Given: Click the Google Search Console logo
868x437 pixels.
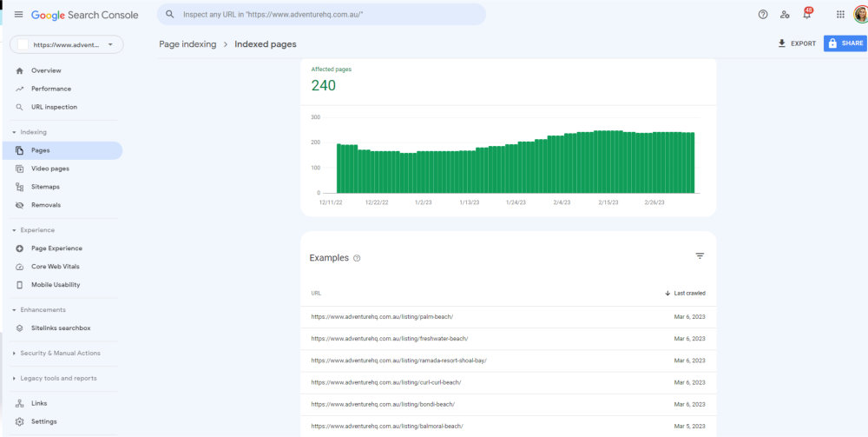Looking at the screenshot, I should (85, 15).
